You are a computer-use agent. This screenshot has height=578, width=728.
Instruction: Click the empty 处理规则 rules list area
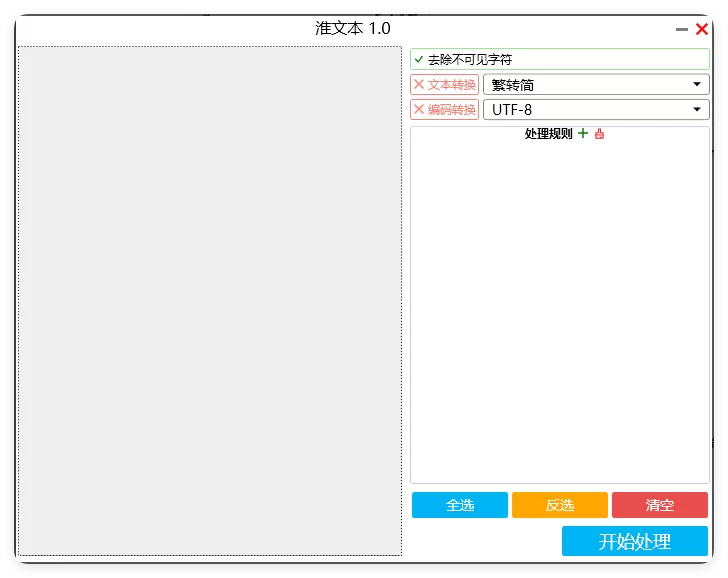pyautogui.click(x=559, y=310)
